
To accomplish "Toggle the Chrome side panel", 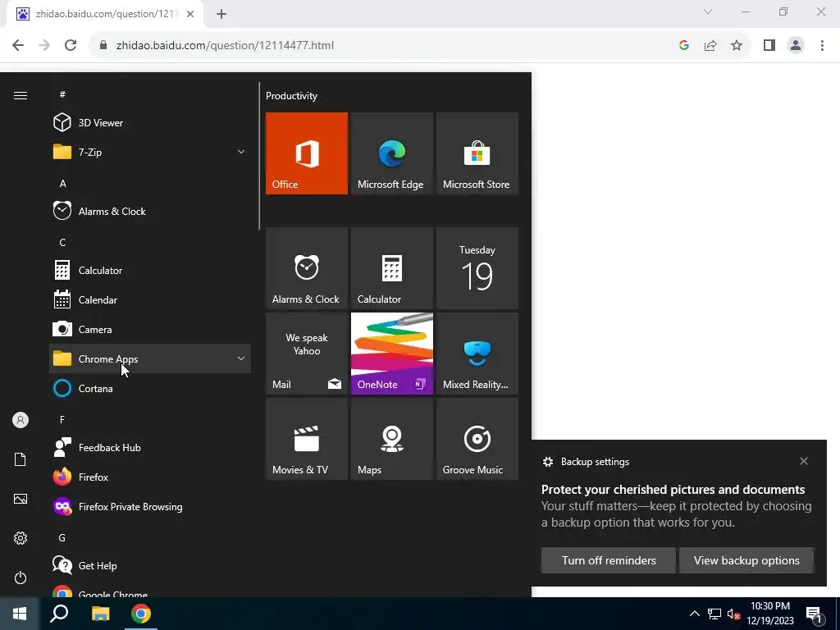I will click(769, 45).
